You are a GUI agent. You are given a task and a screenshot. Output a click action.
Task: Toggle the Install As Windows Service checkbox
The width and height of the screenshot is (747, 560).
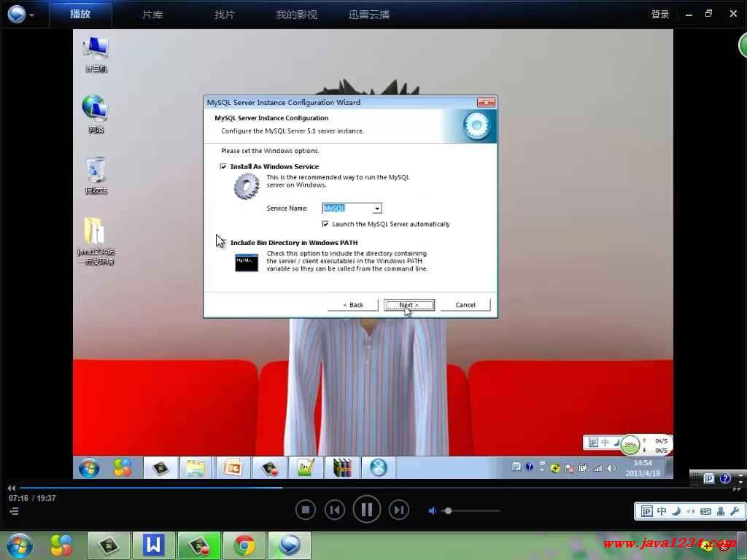223,166
